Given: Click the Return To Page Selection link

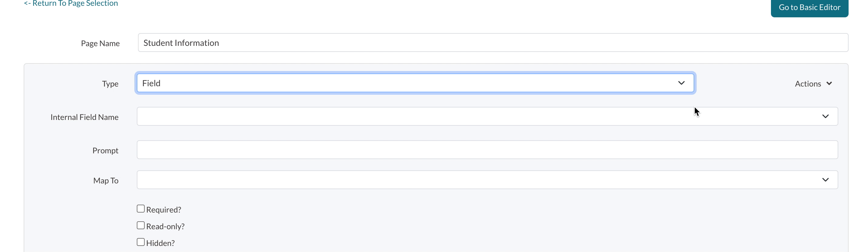Looking at the screenshot, I should [x=71, y=3].
